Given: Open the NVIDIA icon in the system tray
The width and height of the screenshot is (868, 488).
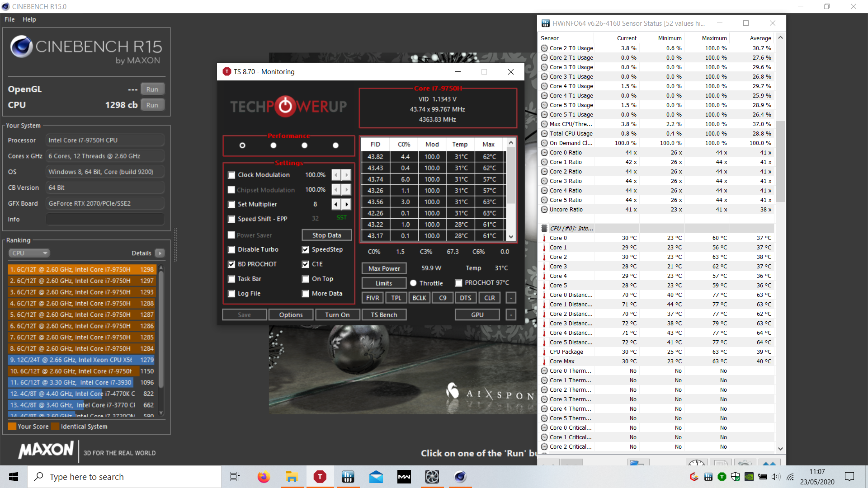Looking at the screenshot, I should pos(749,477).
